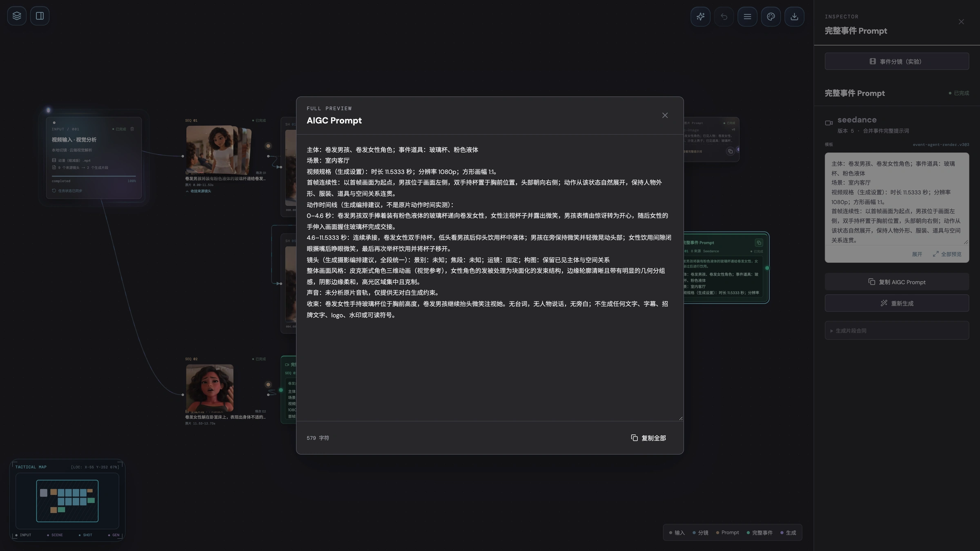Select the 完整事件 legend item at bottom right
This screenshot has width=980, height=551.
[760, 533]
